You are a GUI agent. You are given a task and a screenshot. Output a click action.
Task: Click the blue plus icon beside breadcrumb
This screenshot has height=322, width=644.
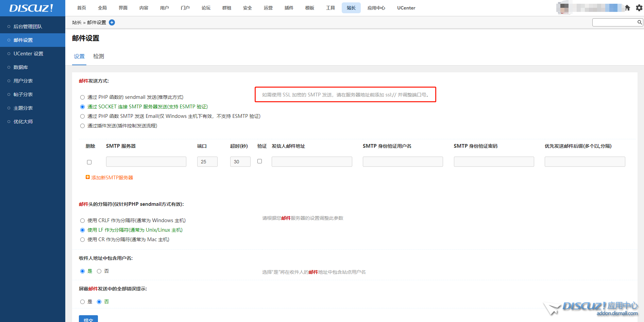[x=112, y=22]
